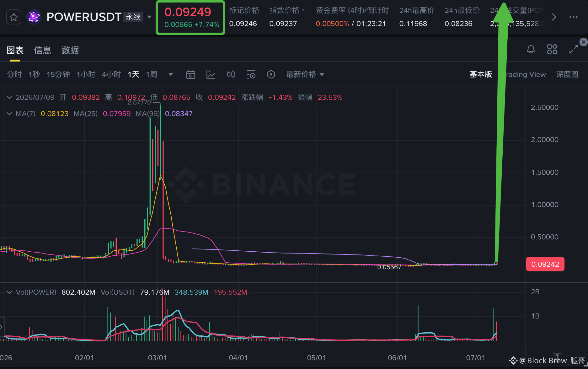Open the 指数价格 details link
The height and width of the screenshot is (369, 588).
287,10
